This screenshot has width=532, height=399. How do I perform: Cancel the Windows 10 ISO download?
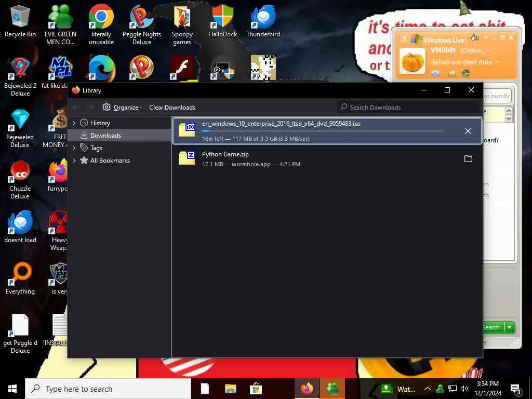pyautogui.click(x=468, y=131)
